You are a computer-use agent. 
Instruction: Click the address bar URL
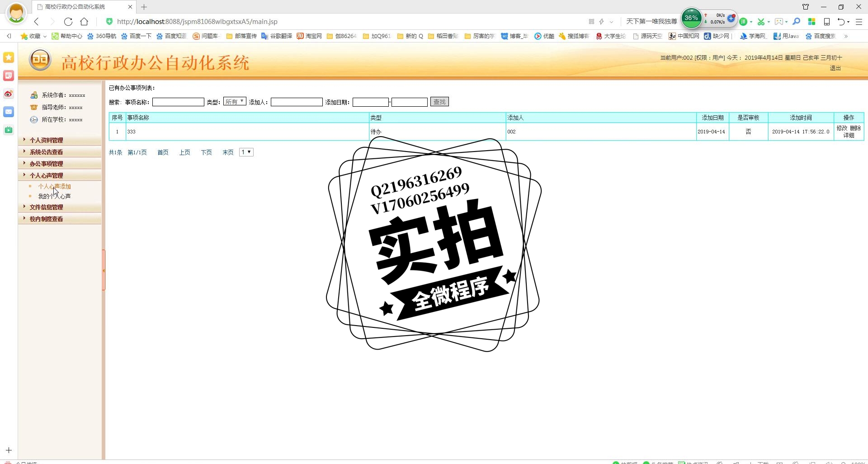point(197,21)
